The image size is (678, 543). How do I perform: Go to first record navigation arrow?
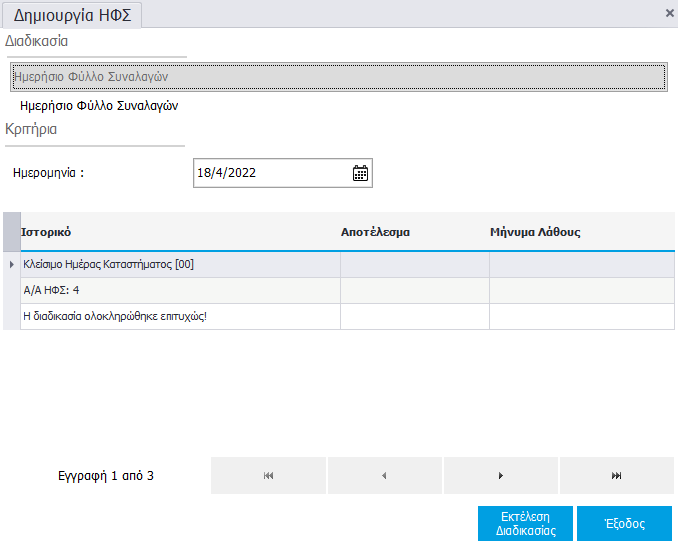tap(268, 476)
